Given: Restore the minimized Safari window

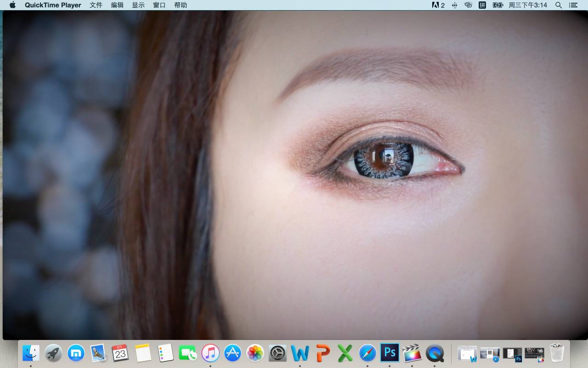Looking at the screenshot, I should [490, 354].
